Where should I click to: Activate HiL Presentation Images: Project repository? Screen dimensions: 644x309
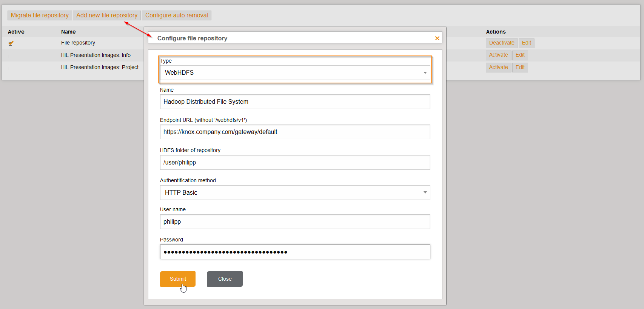(x=498, y=68)
